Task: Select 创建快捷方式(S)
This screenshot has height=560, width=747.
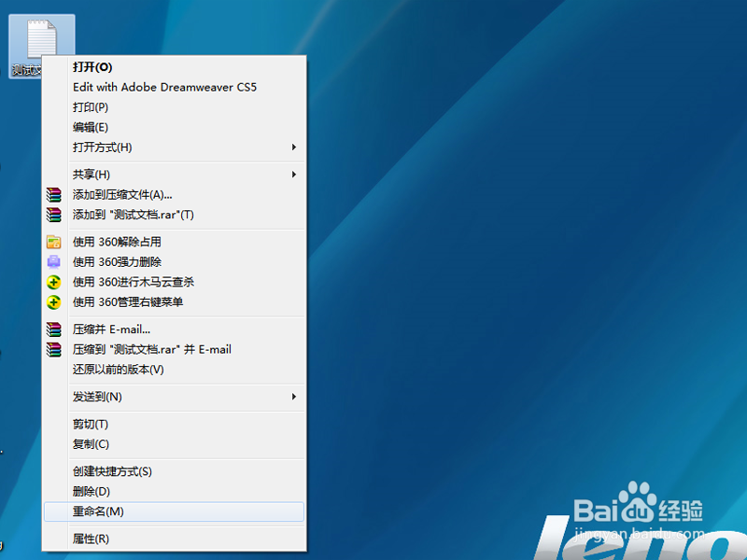Action: tap(174, 471)
